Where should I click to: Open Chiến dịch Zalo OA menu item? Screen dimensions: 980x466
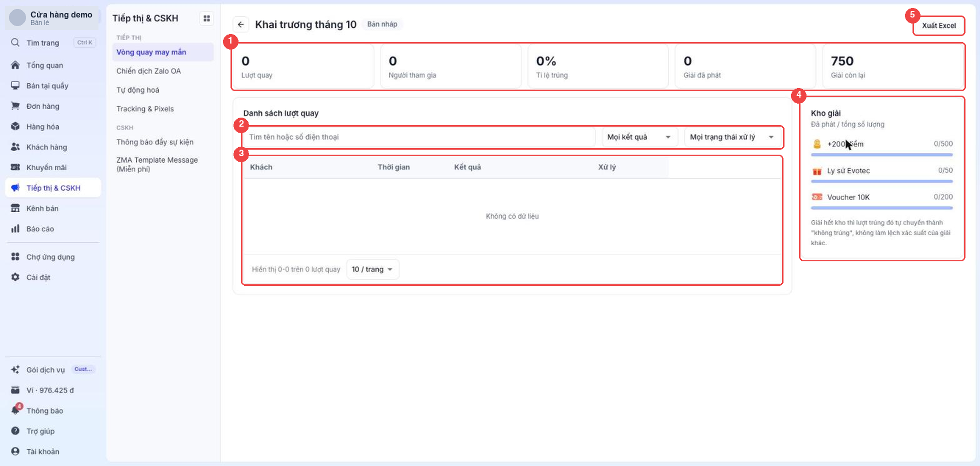[x=162, y=71]
